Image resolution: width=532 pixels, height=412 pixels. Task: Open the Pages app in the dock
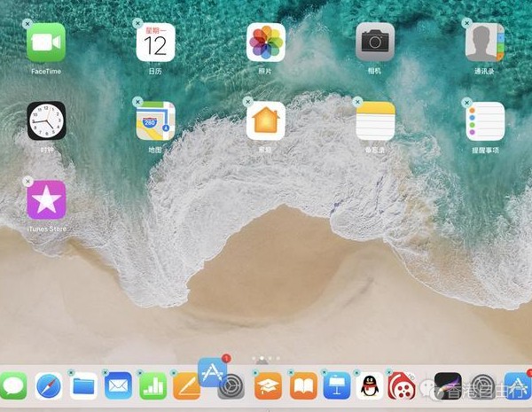(x=186, y=385)
